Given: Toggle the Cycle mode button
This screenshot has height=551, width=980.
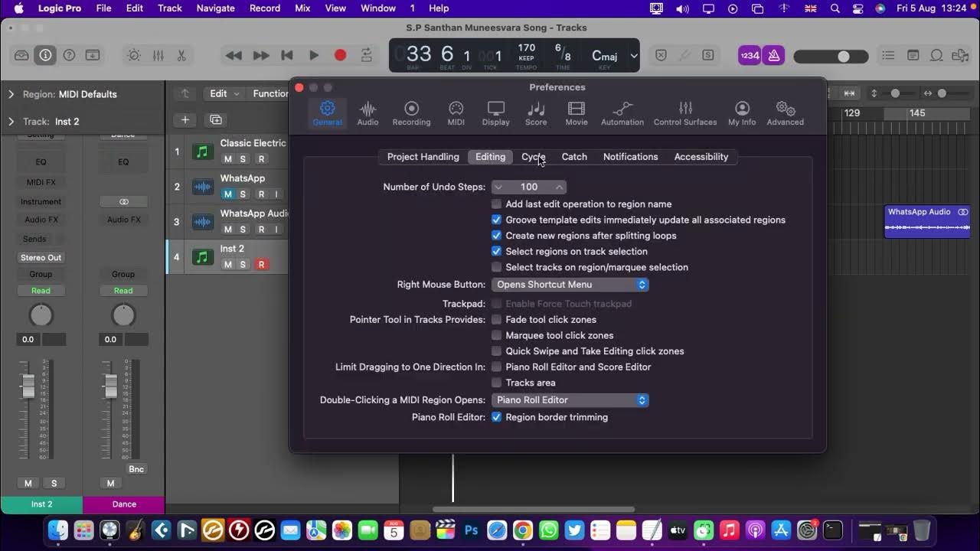Looking at the screenshot, I should tap(367, 55).
